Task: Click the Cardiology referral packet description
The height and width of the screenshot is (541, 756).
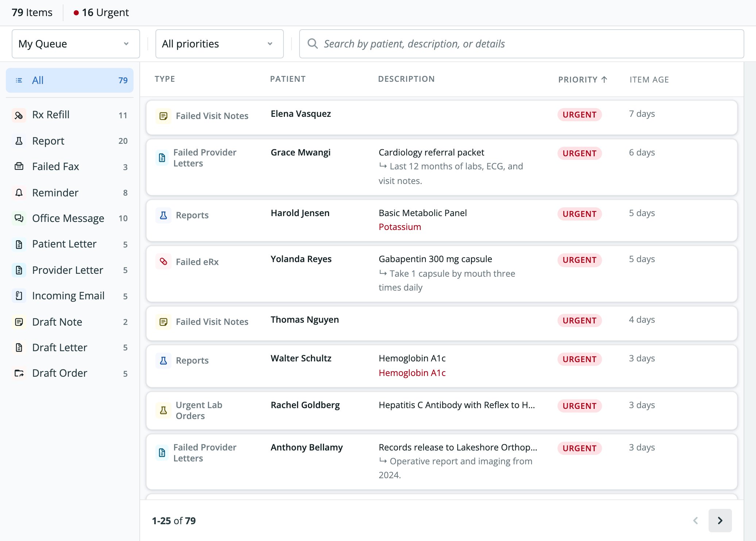Action: (x=431, y=153)
